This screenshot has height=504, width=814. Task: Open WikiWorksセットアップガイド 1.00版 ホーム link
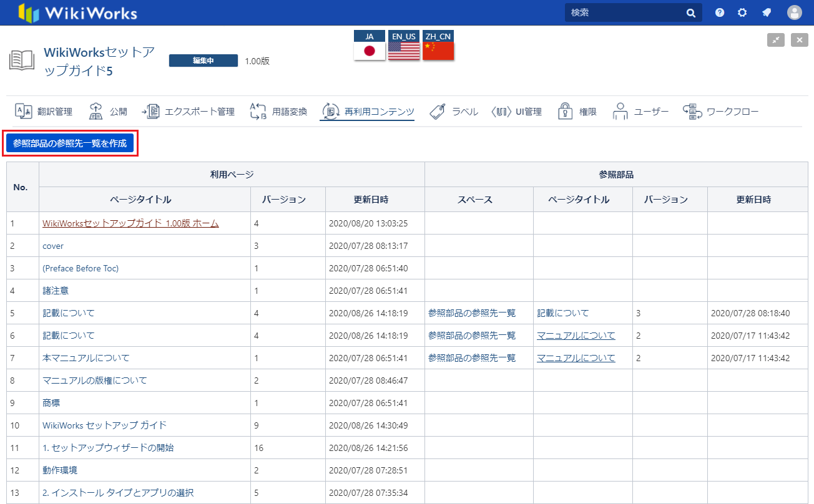(130, 223)
